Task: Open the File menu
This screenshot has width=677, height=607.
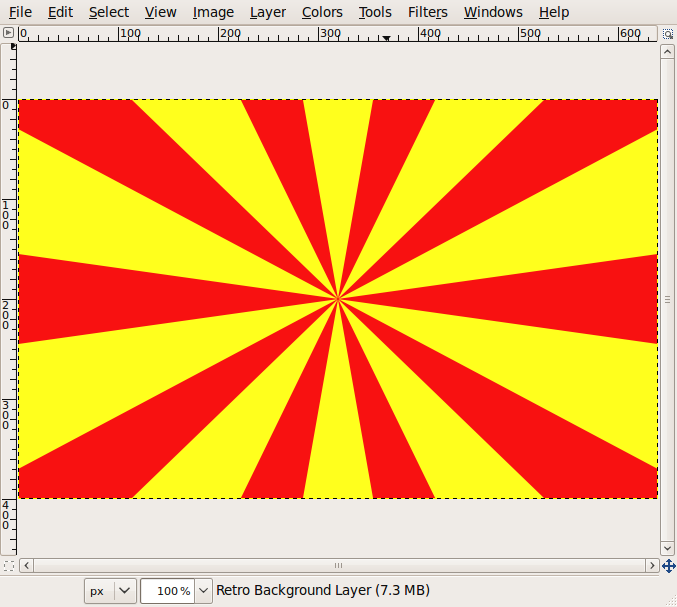Action: (20, 12)
